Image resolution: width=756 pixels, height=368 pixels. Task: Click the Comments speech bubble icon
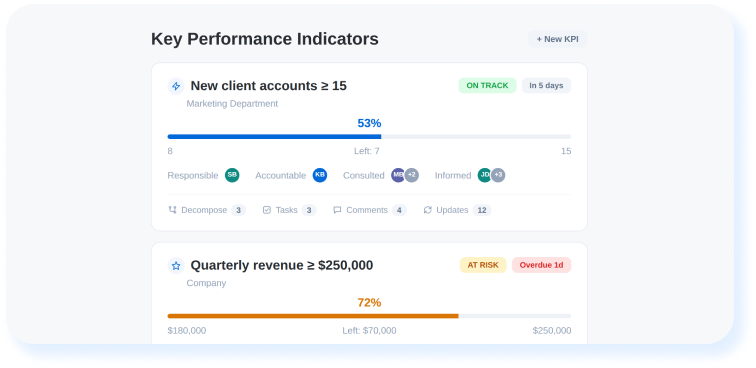pyautogui.click(x=337, y=210)
